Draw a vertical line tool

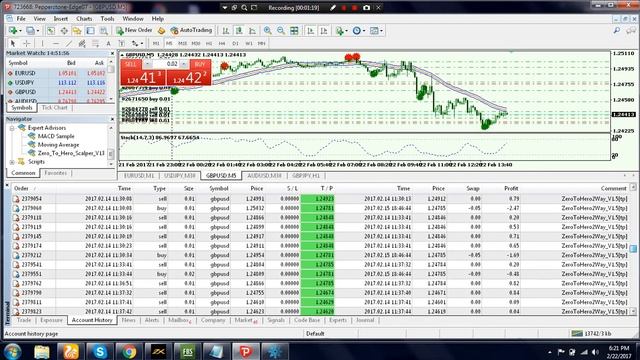[x=42, y=43]
